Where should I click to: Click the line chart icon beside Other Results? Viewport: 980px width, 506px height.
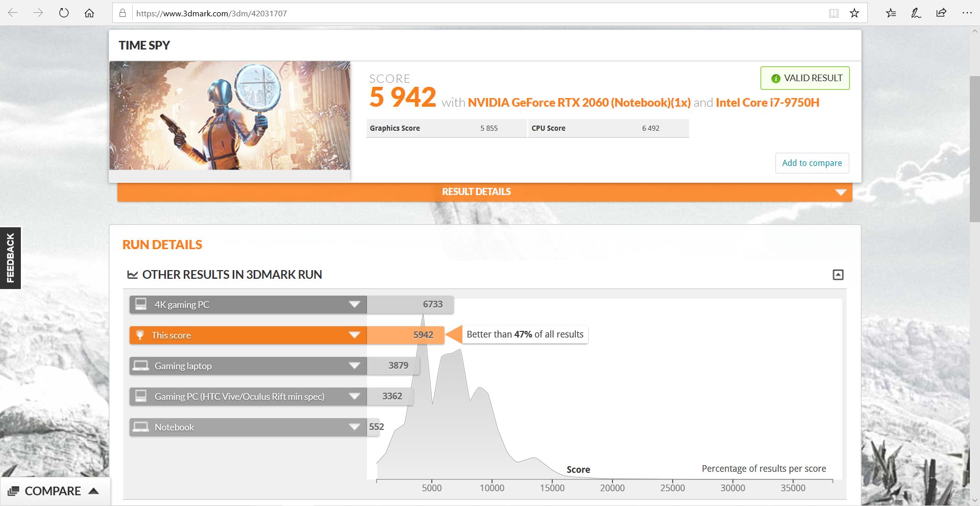pos(132,275)
